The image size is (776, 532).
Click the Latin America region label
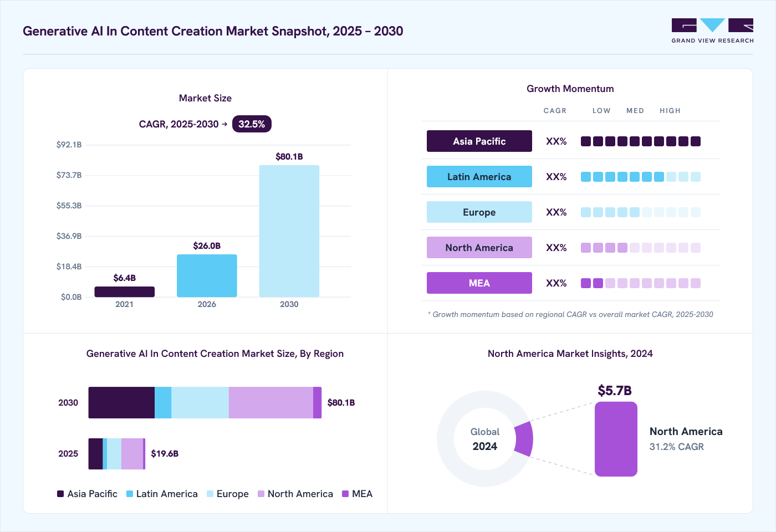[x=479, y=177]
